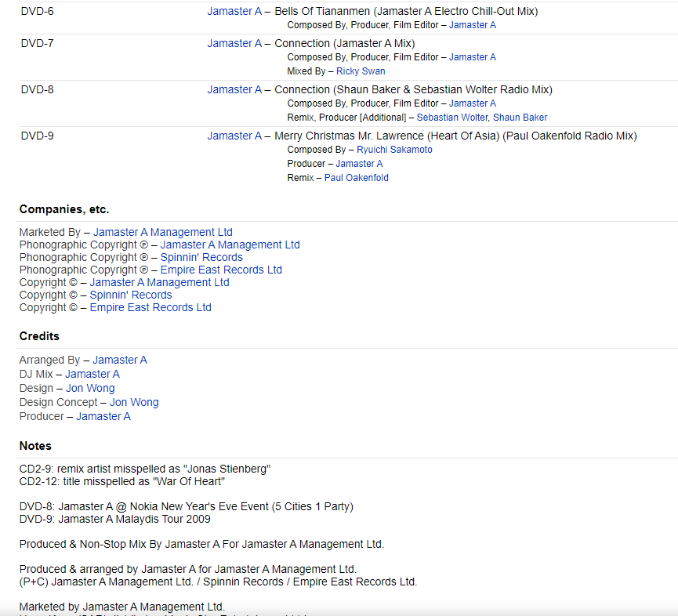This screenshot has height=616, width=678.
Task: Click (P+C) Jamaster A Management note line
Action: coord(219,582)
